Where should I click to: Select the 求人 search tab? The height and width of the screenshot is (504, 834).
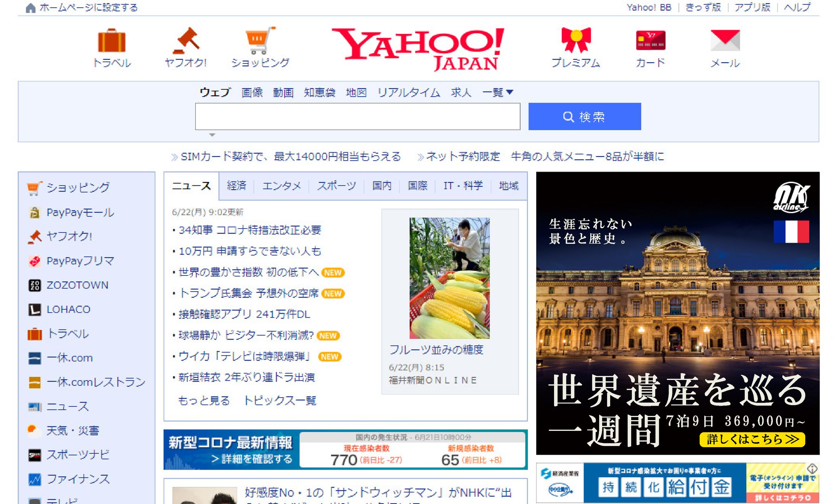point(461,92)
